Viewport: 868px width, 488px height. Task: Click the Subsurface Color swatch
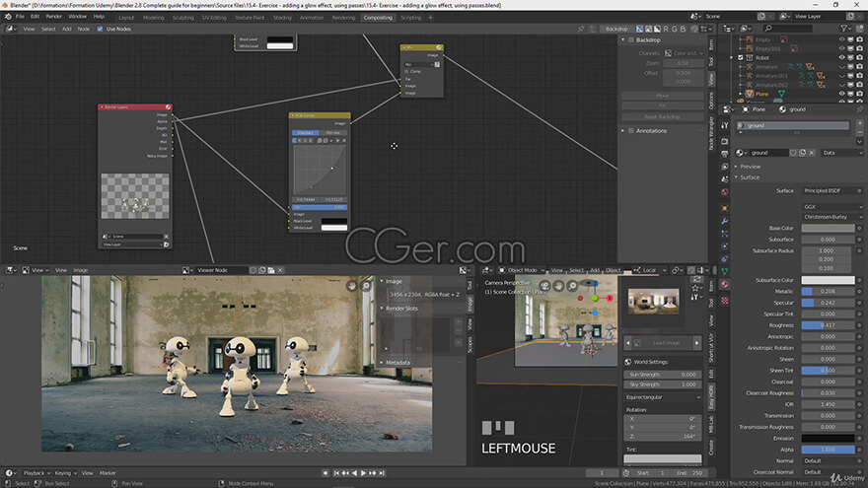(x=829, y=280)
